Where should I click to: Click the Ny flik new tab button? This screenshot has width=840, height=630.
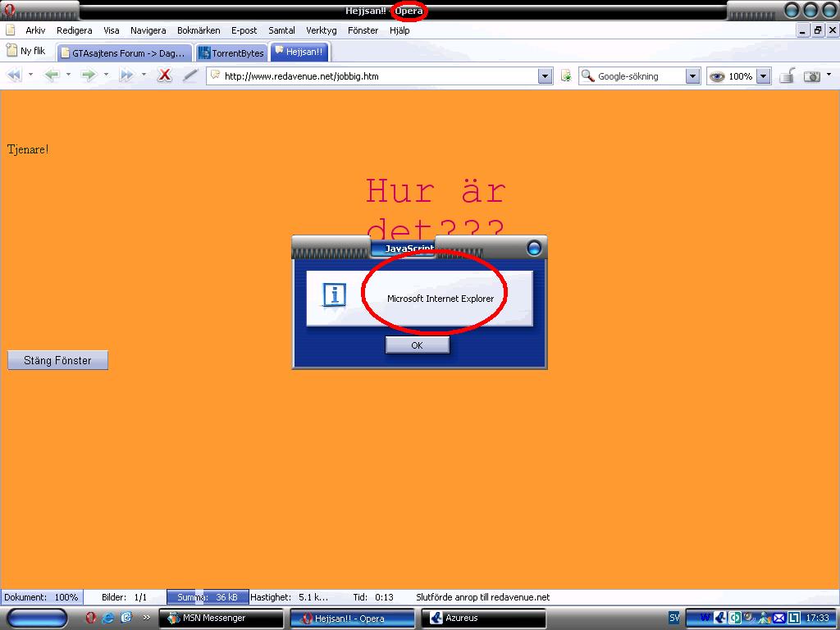click(26, 51)
